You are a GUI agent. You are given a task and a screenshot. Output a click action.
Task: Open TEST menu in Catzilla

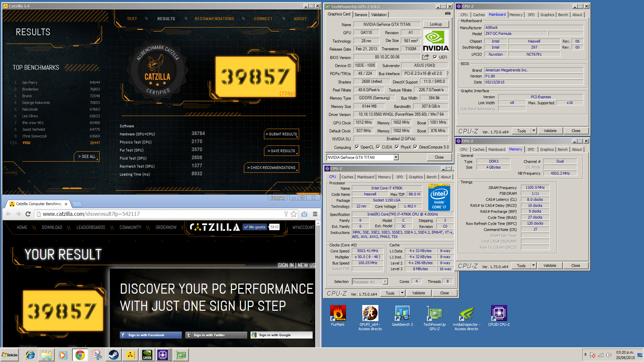click(132, 19)
